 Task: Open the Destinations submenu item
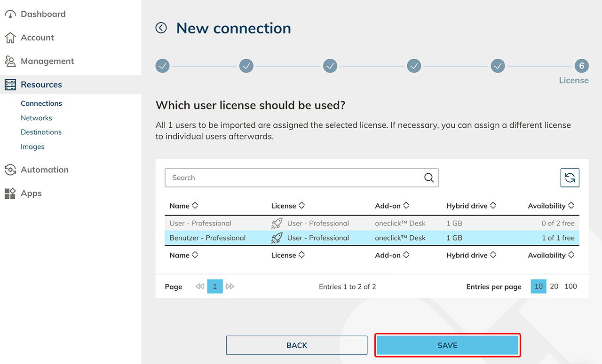pyautogui.click(x=41, y=132)
